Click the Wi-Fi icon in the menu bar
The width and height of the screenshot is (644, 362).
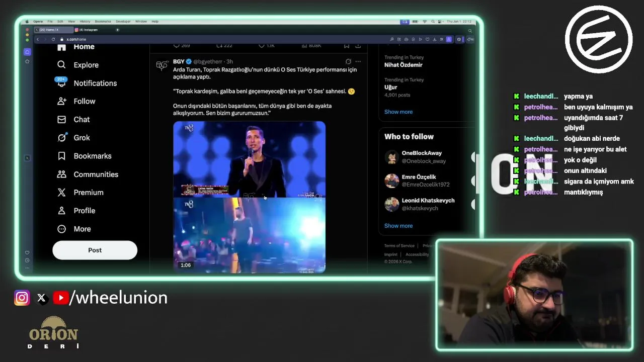point(425,22)
